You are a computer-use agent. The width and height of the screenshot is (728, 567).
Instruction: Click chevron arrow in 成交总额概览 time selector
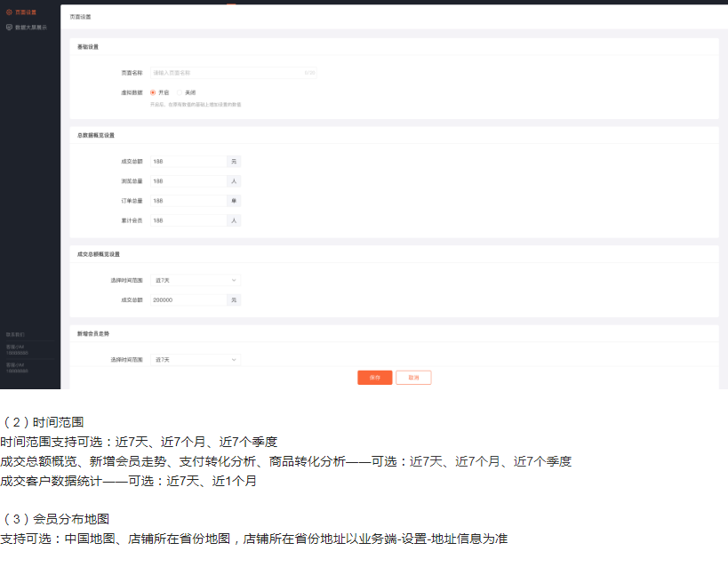tap(234, 281)
